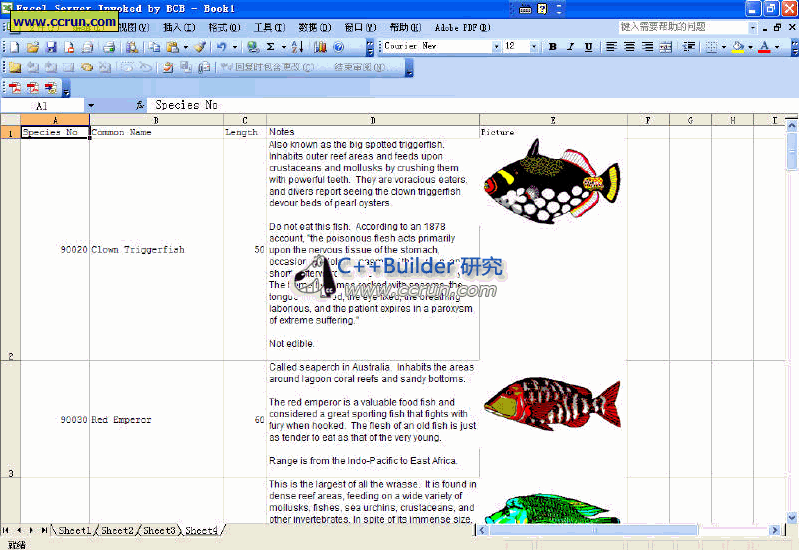Click the Save icon in the toolbar
The height and width of the screenshot is (550, 799).
[x=51, y=47]
